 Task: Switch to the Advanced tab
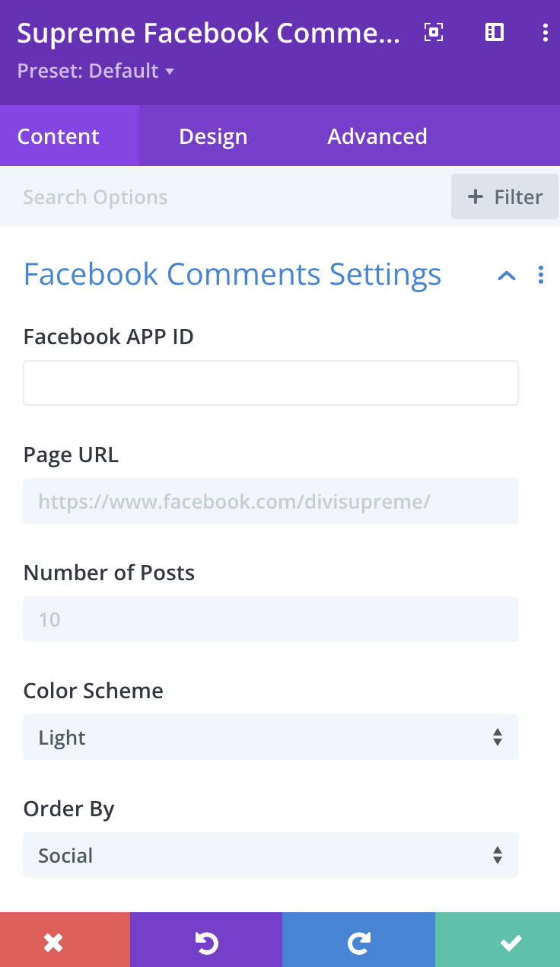coord(377,136)
